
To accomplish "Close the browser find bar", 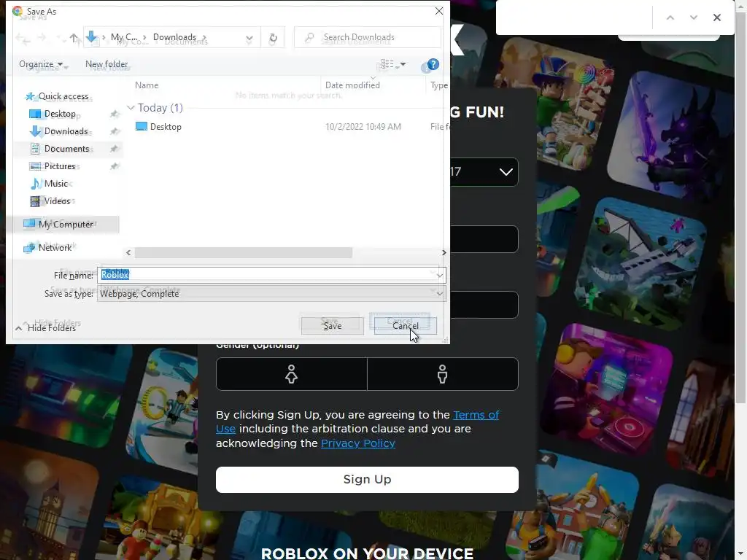I will tap(717, 17).
